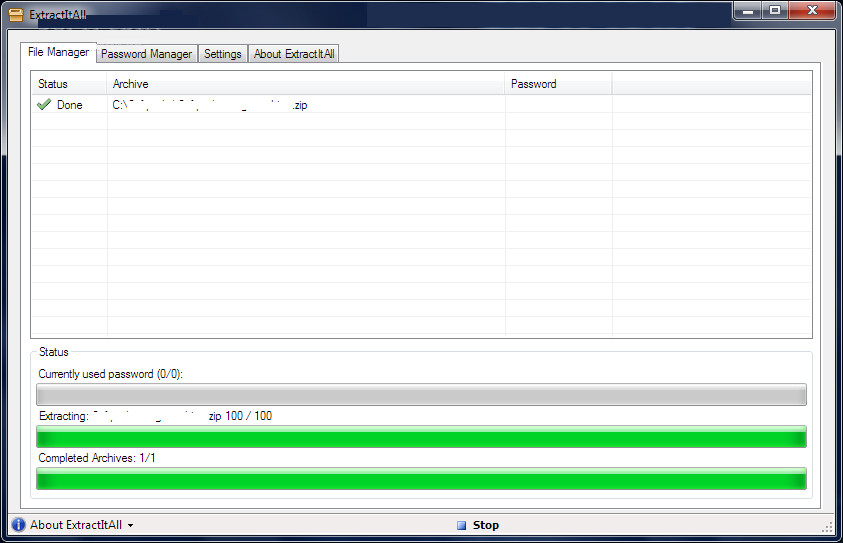Open the Password Manager tab
The height and width of the screenshot is (543, 843).
[146, 54]
